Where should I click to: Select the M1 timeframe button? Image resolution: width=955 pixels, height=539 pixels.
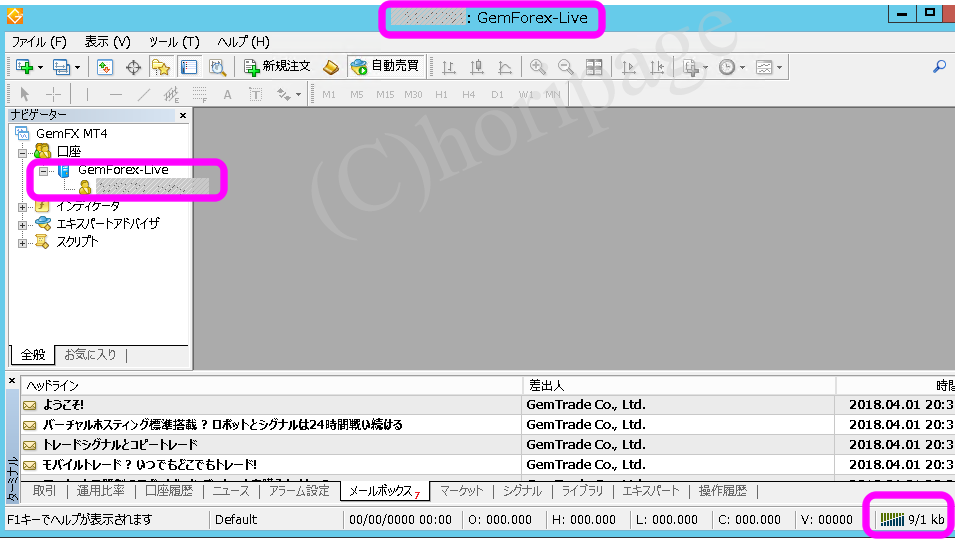(329, 94)
